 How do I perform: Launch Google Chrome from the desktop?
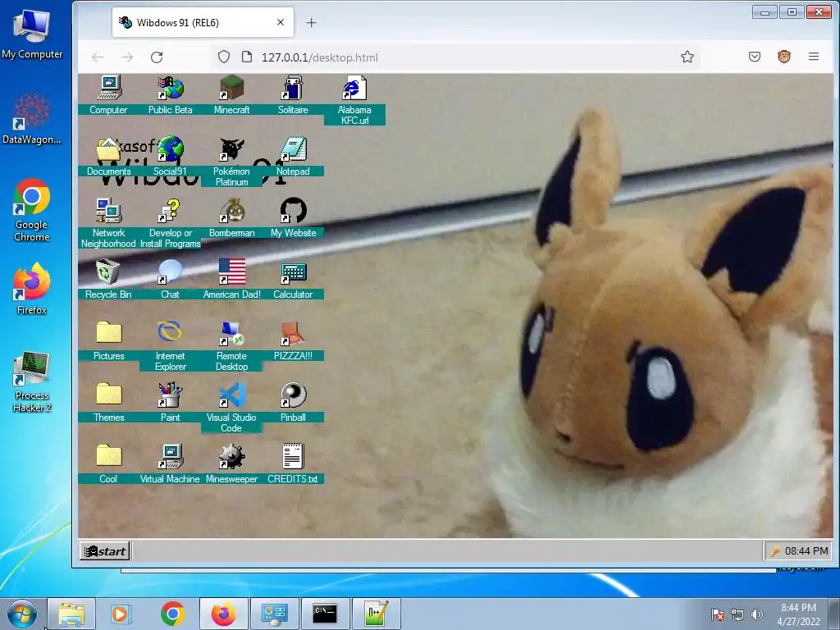[x=32, y=209]
